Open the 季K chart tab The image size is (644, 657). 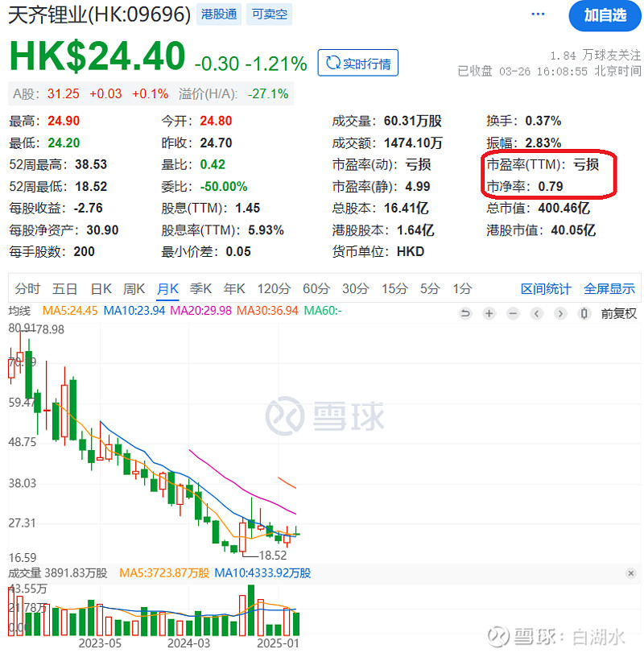(x=200, y=289)
